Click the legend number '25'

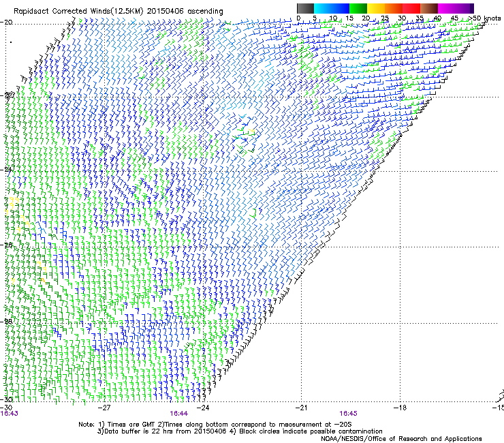pyautogui.click(x=385, y=18)
